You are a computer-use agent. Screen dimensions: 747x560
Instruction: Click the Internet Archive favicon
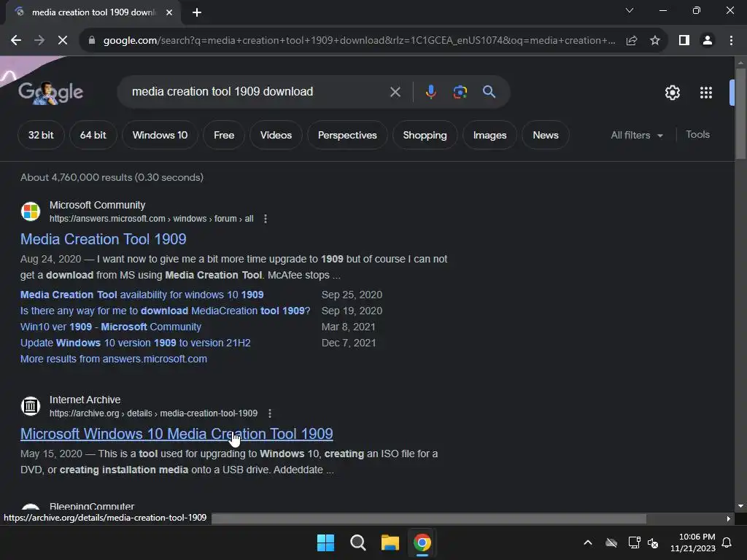[31, 406]
